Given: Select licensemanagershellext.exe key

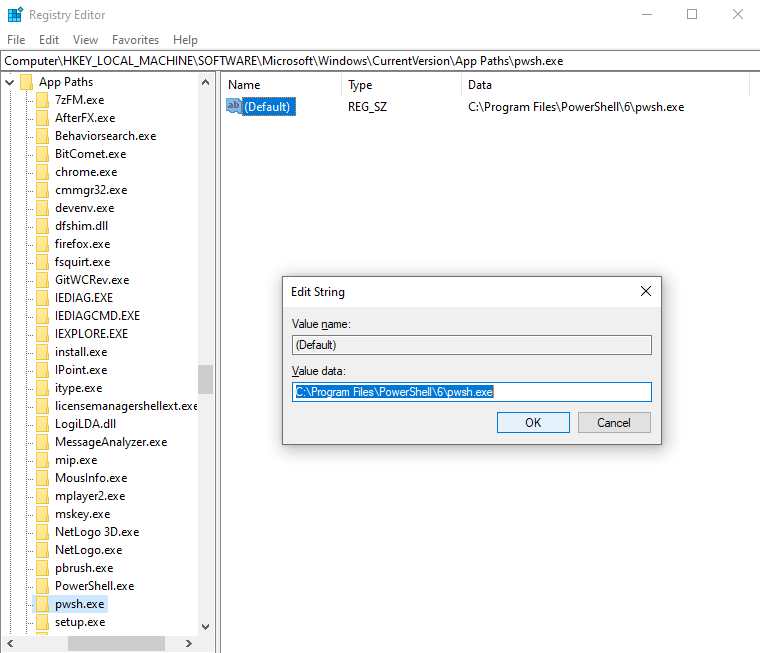Looking at the screenshot, I should point(126,406).
